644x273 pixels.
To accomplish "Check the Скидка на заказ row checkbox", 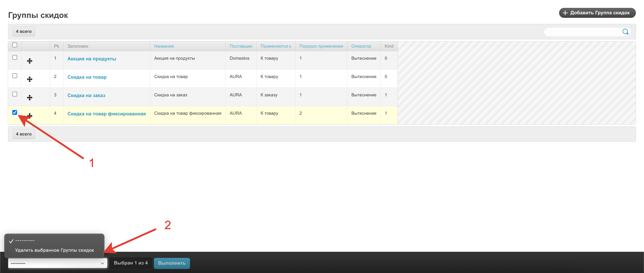I will 15,94.
